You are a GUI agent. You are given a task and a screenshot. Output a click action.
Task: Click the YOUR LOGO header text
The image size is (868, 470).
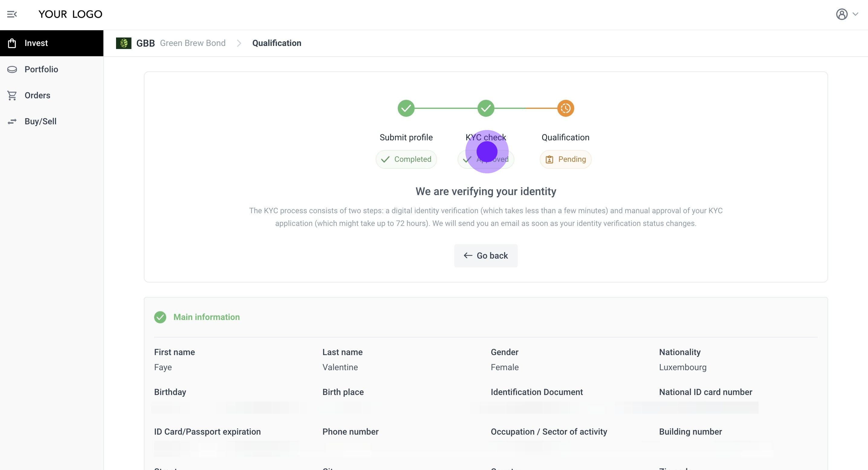click(70, 14)
